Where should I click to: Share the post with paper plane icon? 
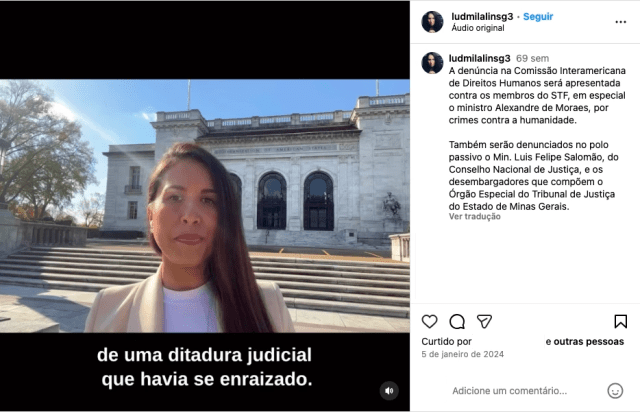click(x=484, y=321)
